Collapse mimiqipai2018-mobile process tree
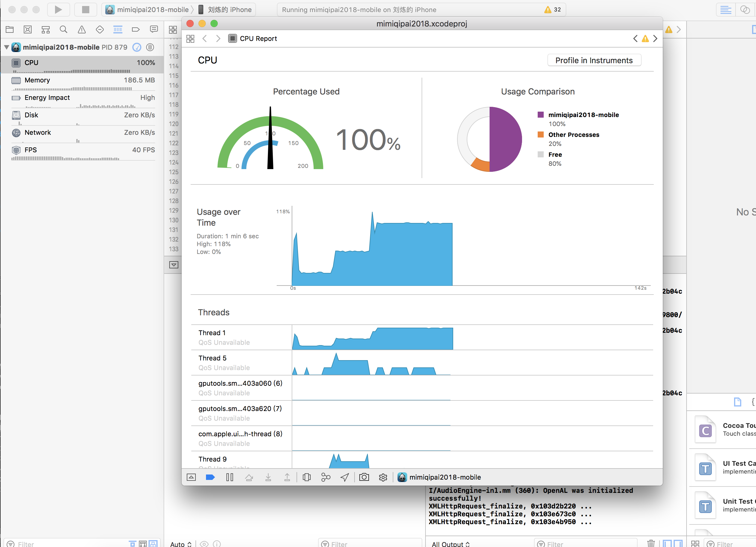The image size is (756, 547). point(6,47)
